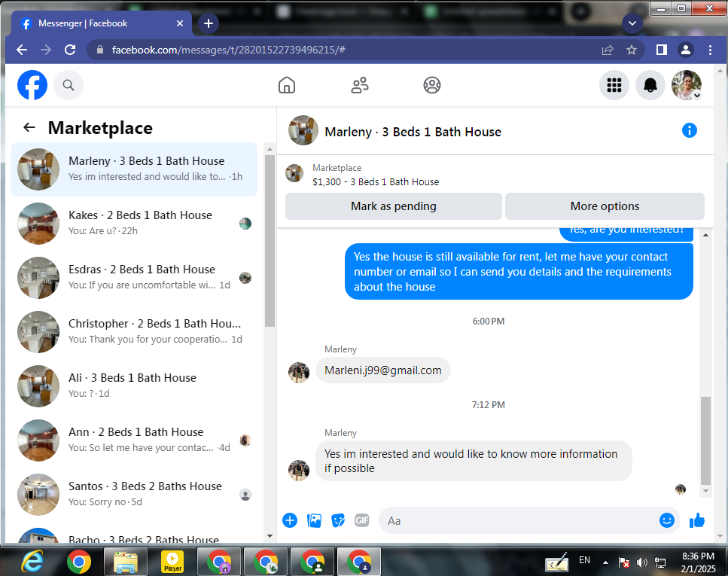The image size is (728, 576).
Task: Open a new browser tab
Action: click(x=209, y=23)
